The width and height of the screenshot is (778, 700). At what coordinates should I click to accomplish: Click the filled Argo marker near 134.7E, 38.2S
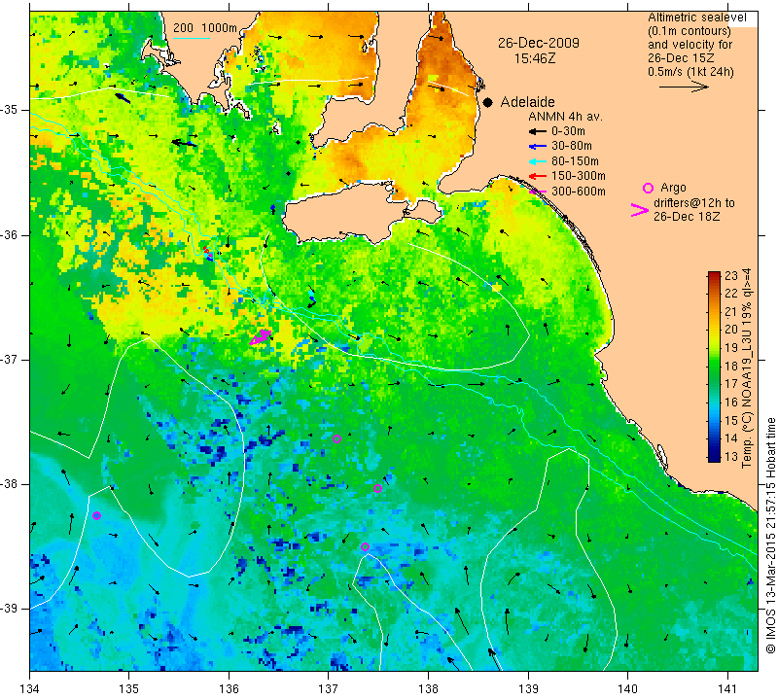[96, 516]
